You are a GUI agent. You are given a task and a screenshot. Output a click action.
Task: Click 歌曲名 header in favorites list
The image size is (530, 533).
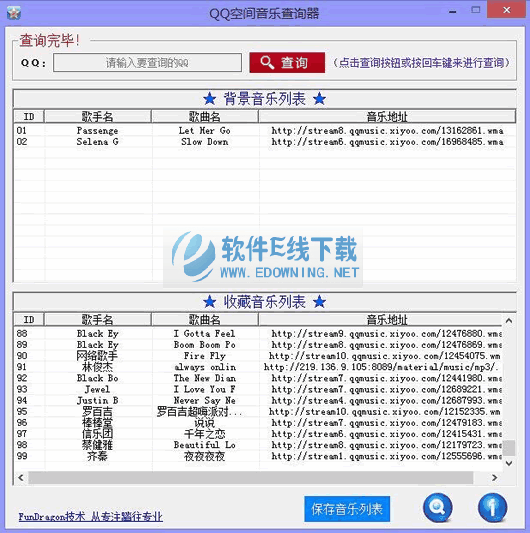pos(205,320)
